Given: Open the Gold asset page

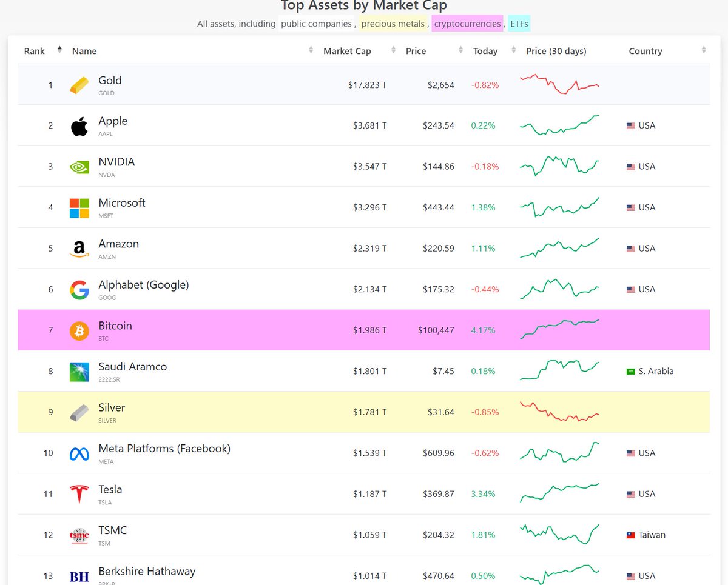Looking at the screenshot, I should (110, 81).
